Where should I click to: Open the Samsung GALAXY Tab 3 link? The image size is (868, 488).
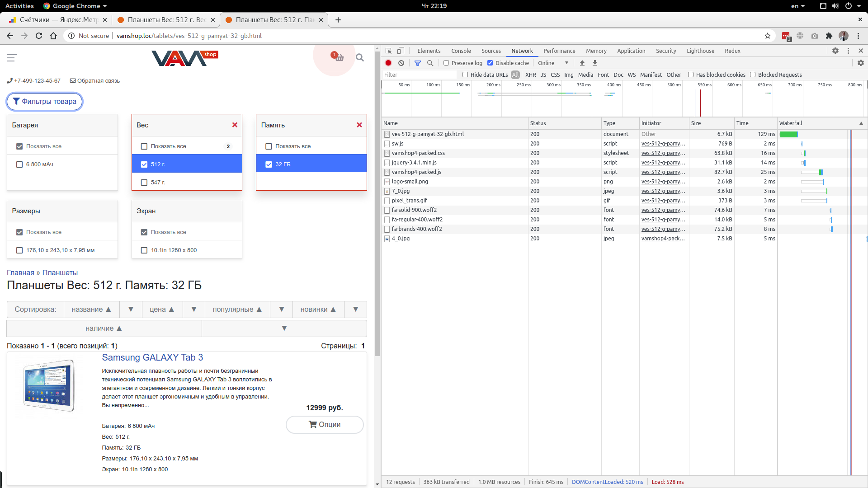pos(152,357)
